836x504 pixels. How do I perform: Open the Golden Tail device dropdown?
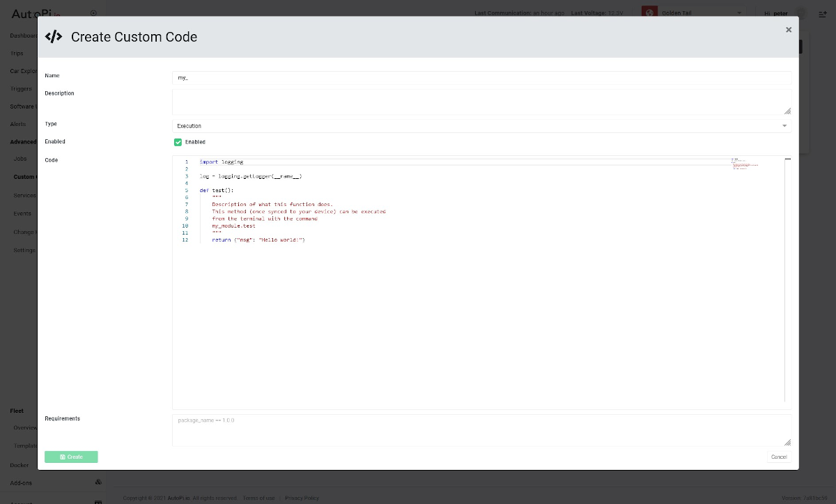(x=694, y=13)
